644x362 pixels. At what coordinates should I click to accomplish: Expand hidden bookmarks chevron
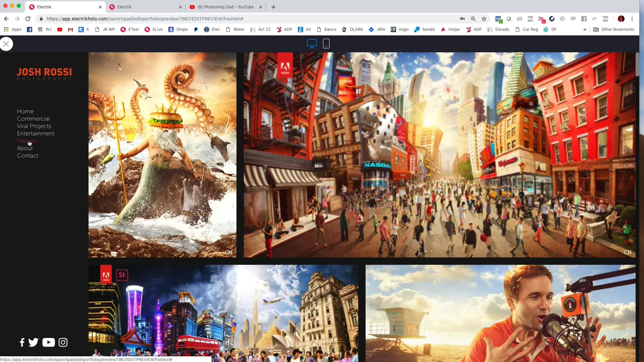point(585,29)
